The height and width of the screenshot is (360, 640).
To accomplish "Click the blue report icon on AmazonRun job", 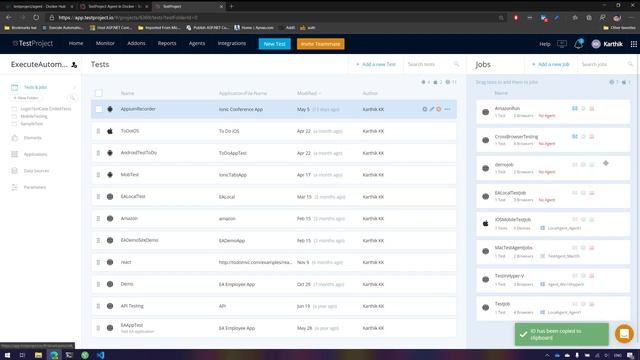I will coord(575,109).
